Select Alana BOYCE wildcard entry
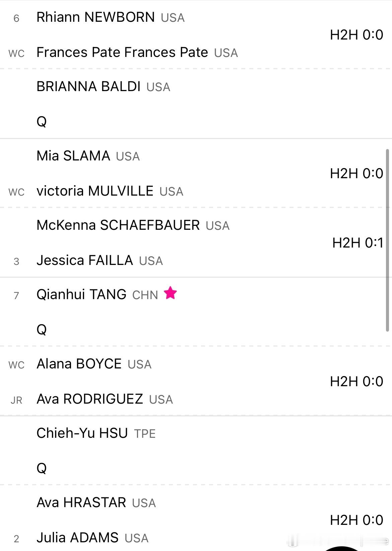This screenshot has width=392, height=551. (x=79, y=364)
